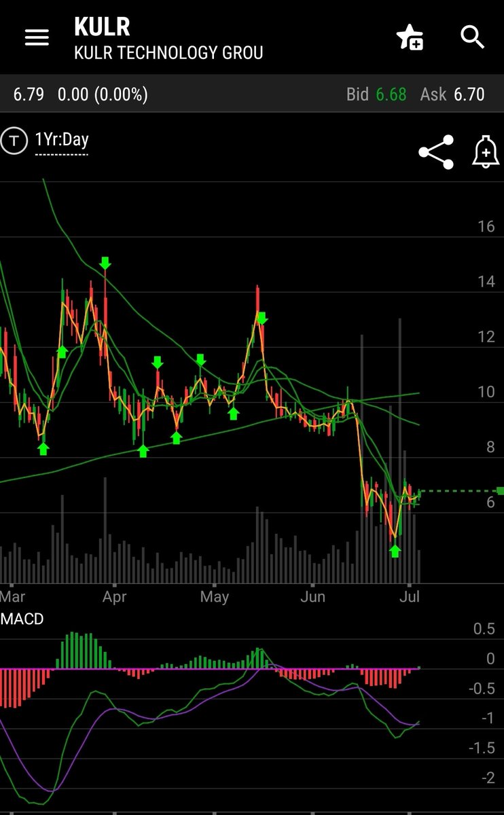Tap the change 0.00 (0.00%)

(103, 94)
